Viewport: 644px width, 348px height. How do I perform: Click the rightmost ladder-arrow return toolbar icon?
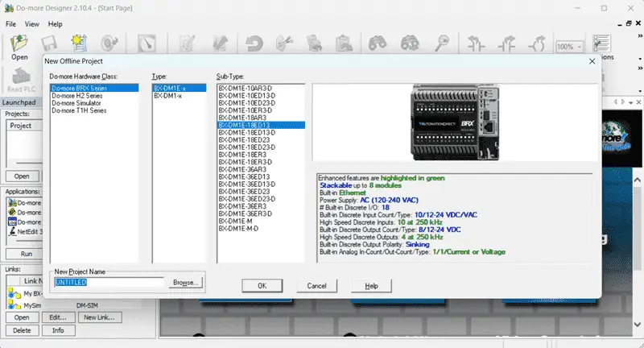(537, 43)
